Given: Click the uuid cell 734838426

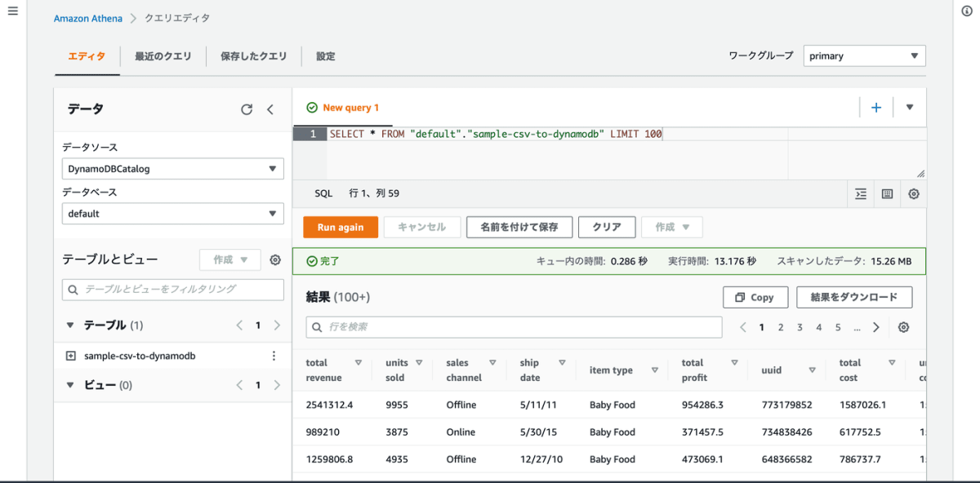Looking at the screenshot, I should pos(787,432).
